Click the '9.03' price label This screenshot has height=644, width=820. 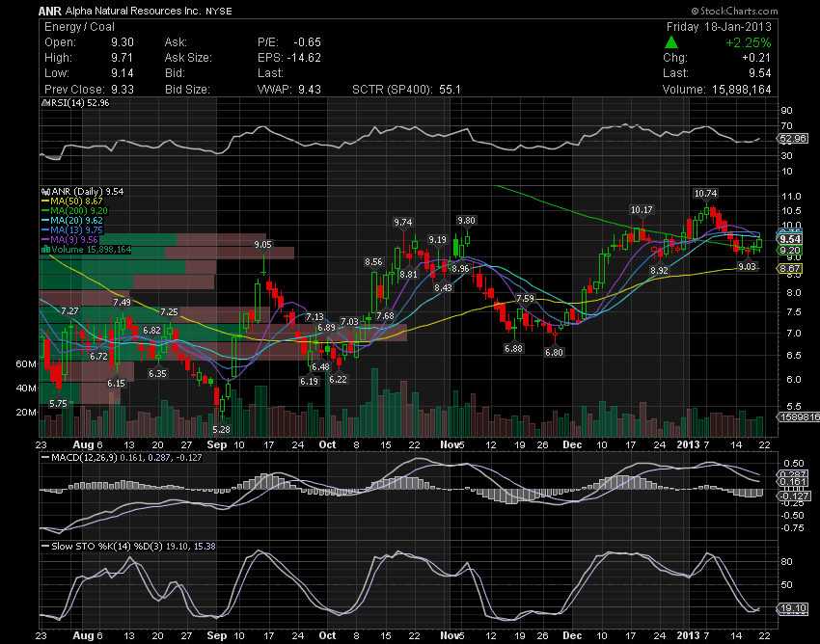pos(747,267)
